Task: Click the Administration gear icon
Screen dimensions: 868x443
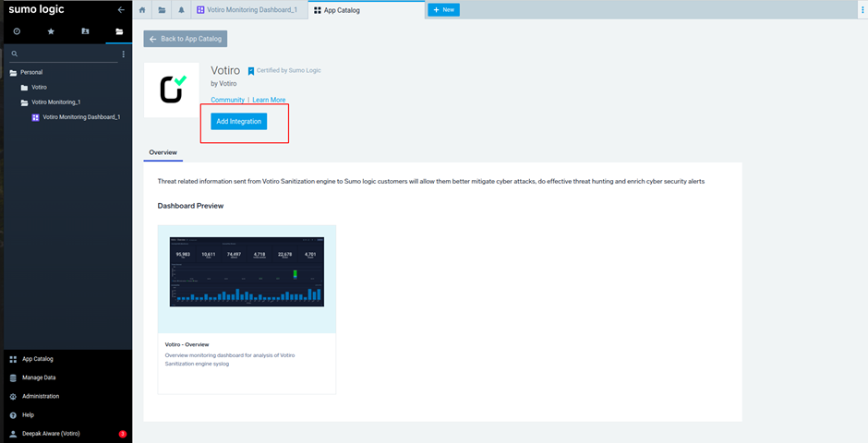Action: [x=13, y=397]
